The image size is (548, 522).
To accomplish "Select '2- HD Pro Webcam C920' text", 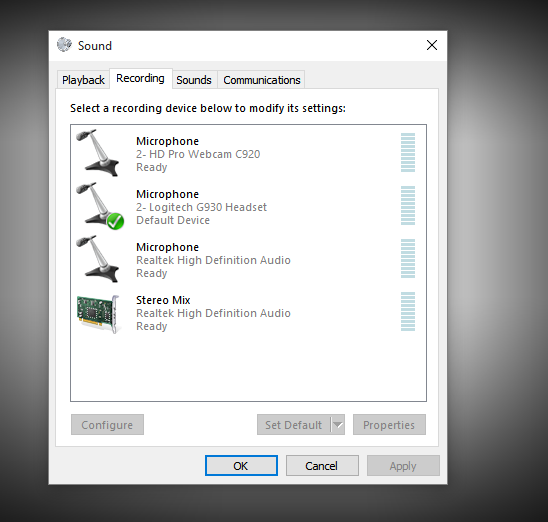I will tap(198, 154).
